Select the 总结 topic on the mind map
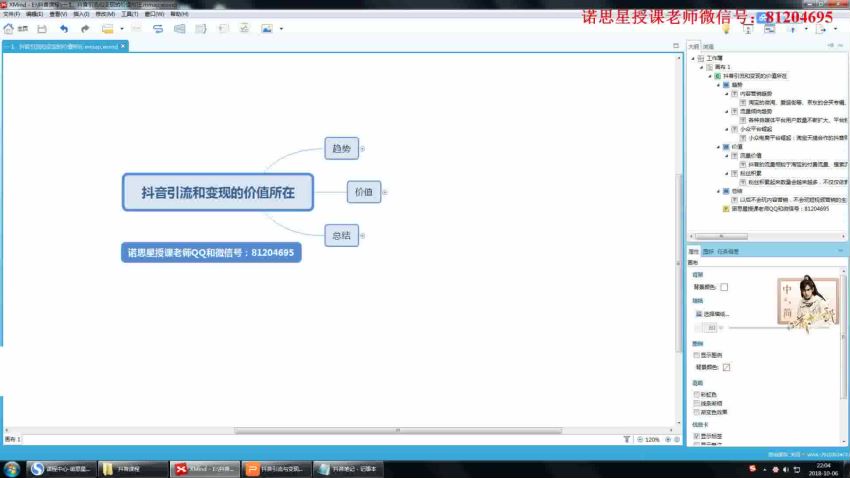Screen dimensions: 850x478 coord(340,235)
